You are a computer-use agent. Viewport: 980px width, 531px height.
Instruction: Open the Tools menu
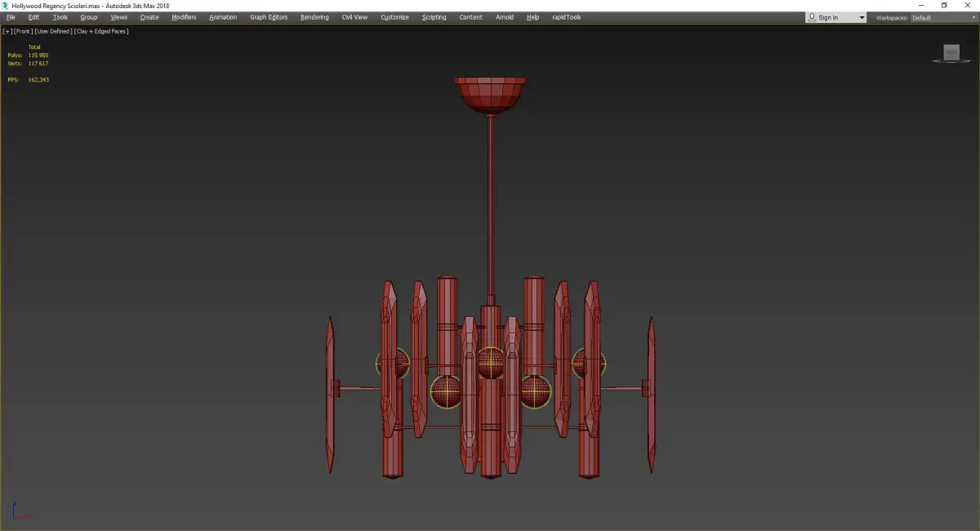60,17
